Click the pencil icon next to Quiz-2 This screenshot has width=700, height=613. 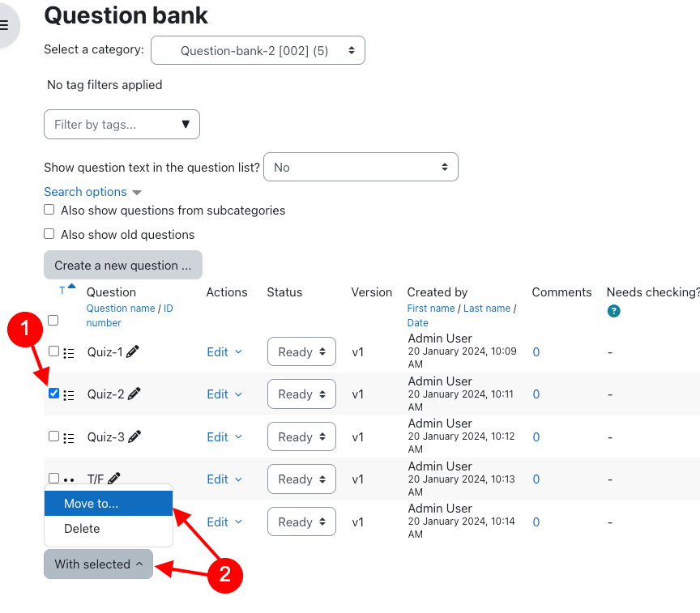coord(134,394)
